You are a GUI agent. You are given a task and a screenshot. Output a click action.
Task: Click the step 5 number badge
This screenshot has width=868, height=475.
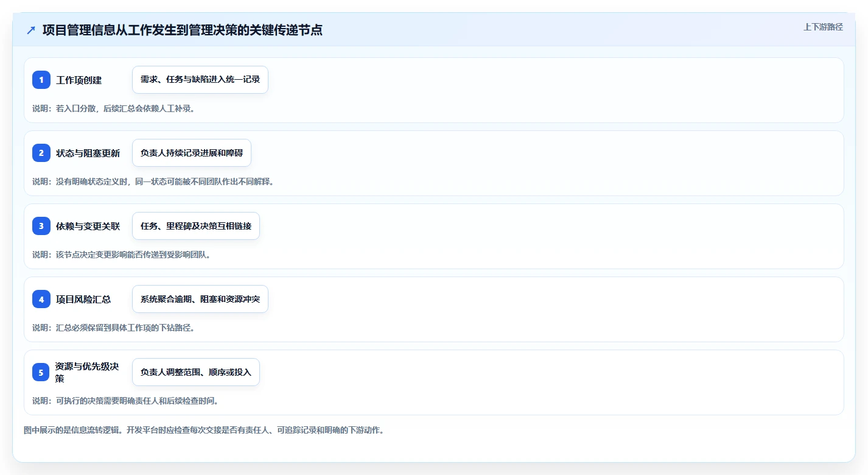[x=41, y=372]
